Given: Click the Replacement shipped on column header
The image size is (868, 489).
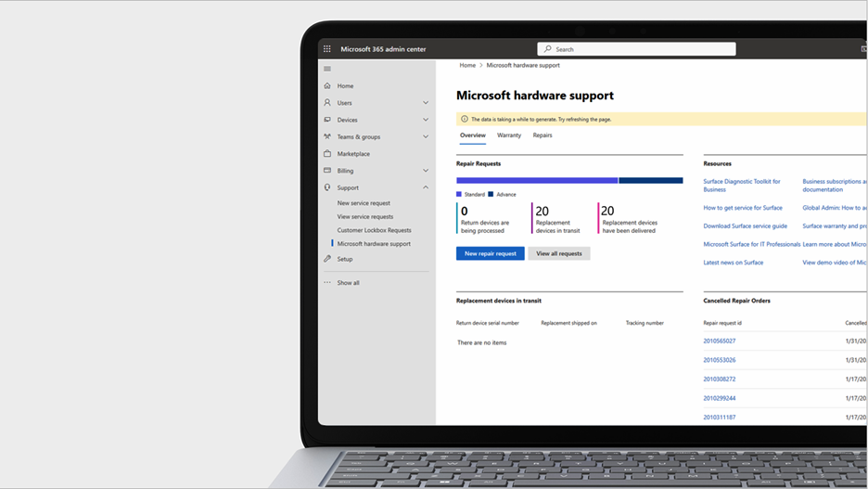Looking at the screenshot, I should point(568,323).
